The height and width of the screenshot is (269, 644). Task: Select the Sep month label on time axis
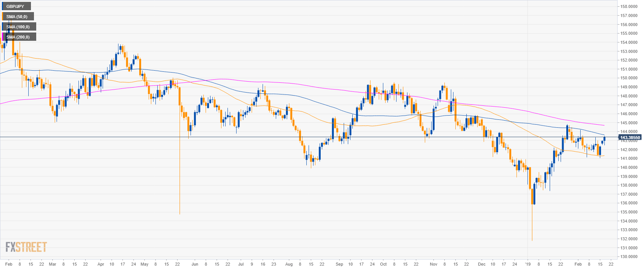pyautogui.click(x=339, y=264)
